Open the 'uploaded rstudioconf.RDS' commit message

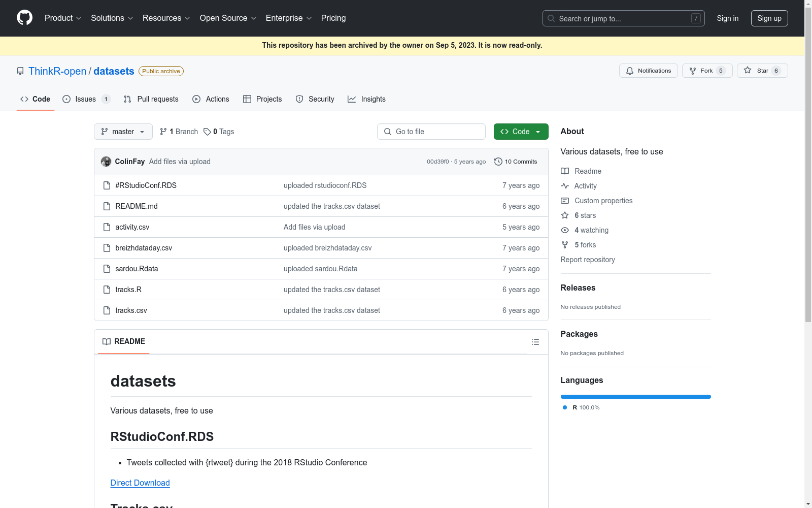coord(325,185)
